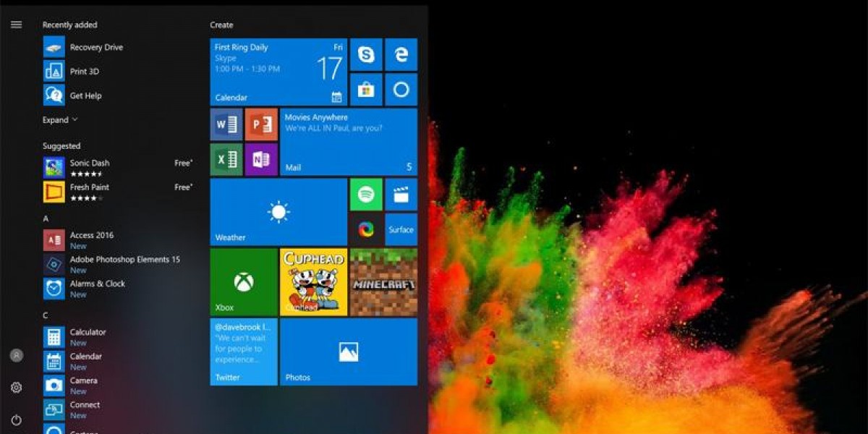Open Settings gear in Start sidebar
This screenshot has width=868, height=434.
(16, 388)
